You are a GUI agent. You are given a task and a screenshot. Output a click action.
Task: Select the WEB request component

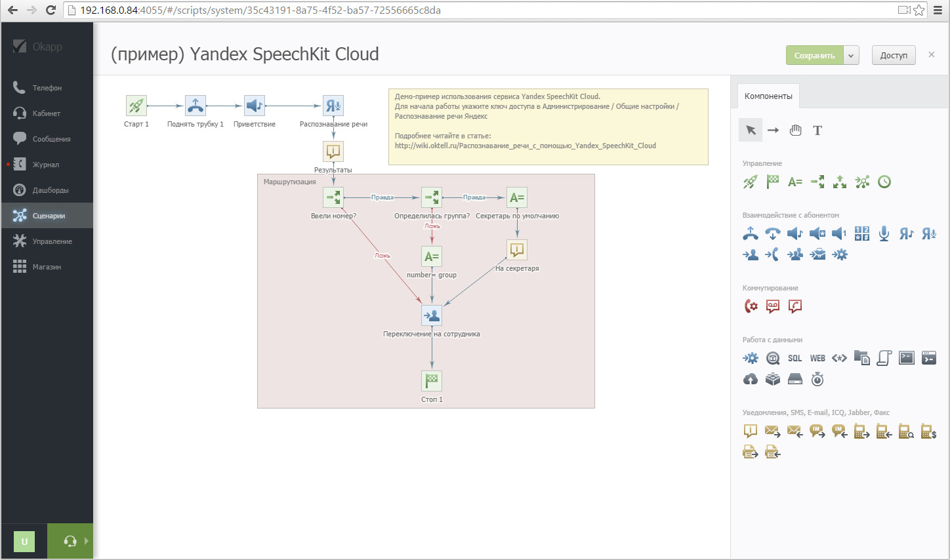point(817,358)
